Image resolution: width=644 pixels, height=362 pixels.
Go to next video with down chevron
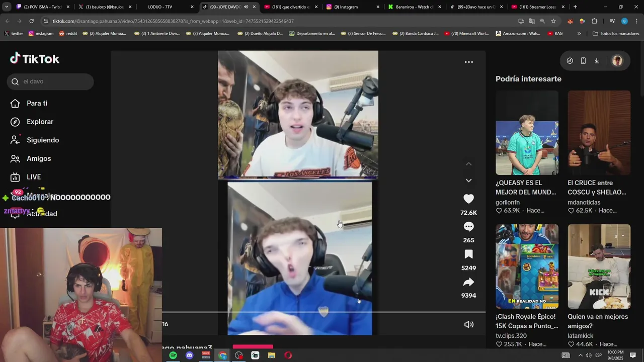click(x=468, y=180)
